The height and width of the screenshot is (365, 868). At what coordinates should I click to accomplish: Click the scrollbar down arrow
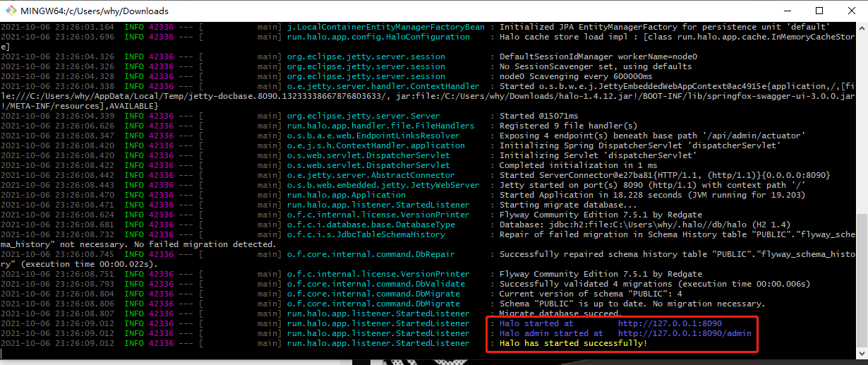(862, 353)
